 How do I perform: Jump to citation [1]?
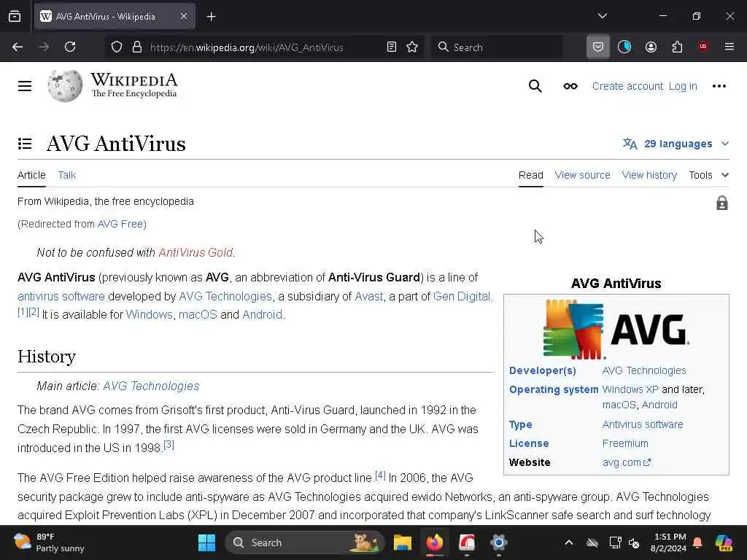point(23,312)
